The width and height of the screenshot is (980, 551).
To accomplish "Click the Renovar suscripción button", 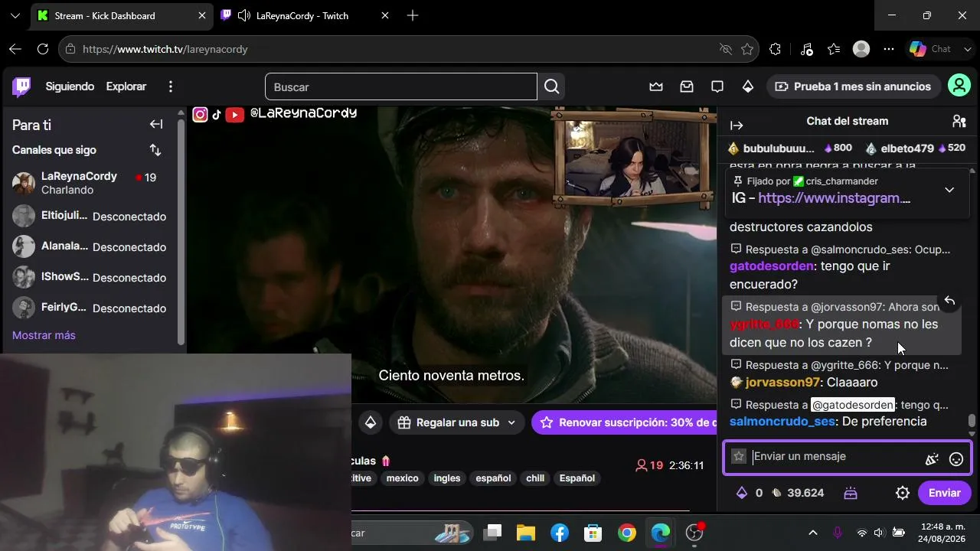I will pyautogui.click(x=623, y=422).
